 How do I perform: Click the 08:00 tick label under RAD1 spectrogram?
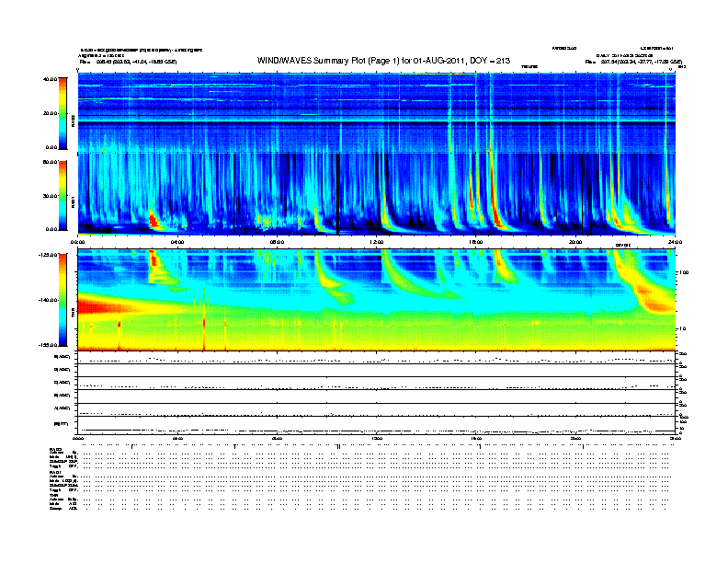point(277,242)
